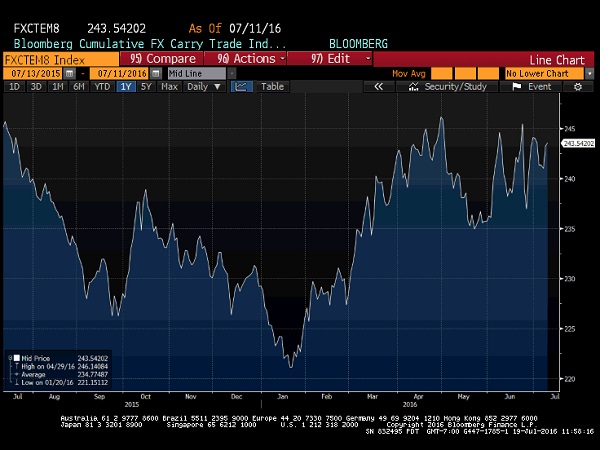The image size is (615, 450).
Task: Collapse toolbar with double left chevron
Action: click(x=378, y=87)
